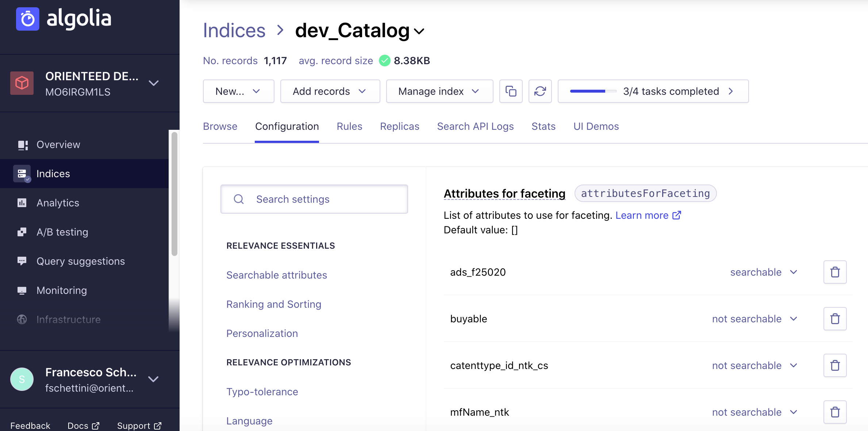The image size is (868, 431).
Task: Click the refresh index icon button
Action: tap(540, 91)
